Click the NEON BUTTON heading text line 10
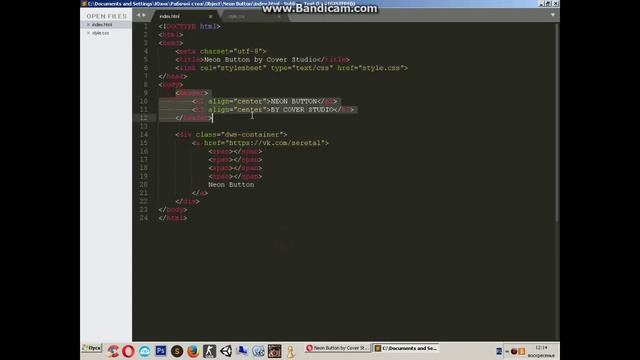This screenshot has width=640, height=360. (x=294, y=101)
